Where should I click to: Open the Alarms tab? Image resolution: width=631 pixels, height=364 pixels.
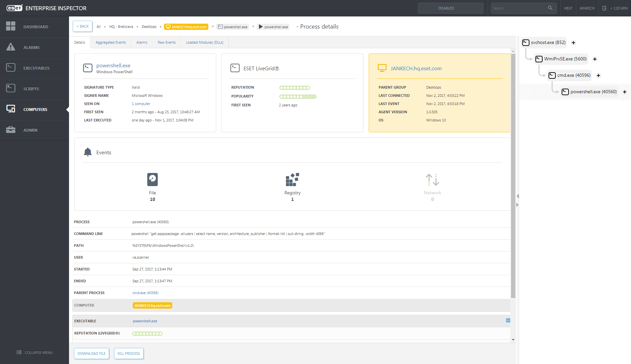(x=142, y=42)
